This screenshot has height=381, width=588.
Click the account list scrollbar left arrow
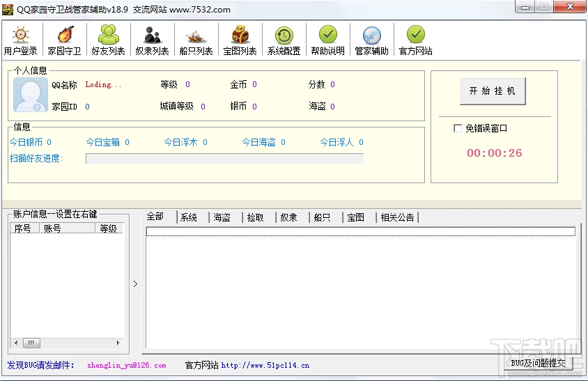pos(16,343)
